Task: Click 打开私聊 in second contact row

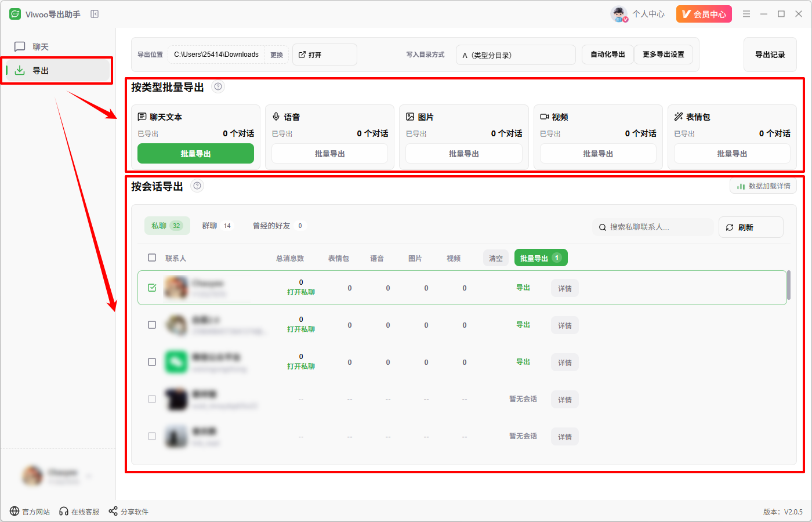Action: pyautogui.click(x=301, y=329)
